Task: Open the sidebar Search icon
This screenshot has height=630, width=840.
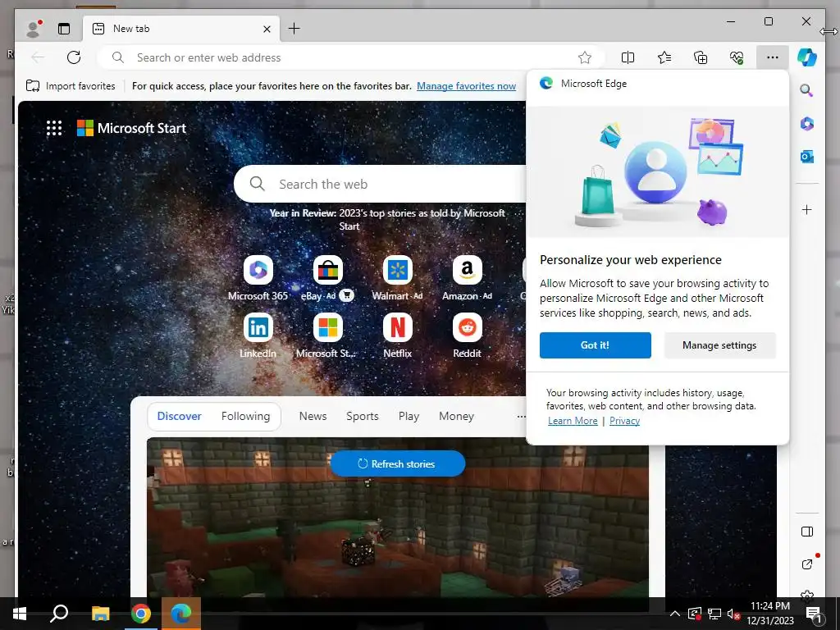Action: [x=807, y=90]
